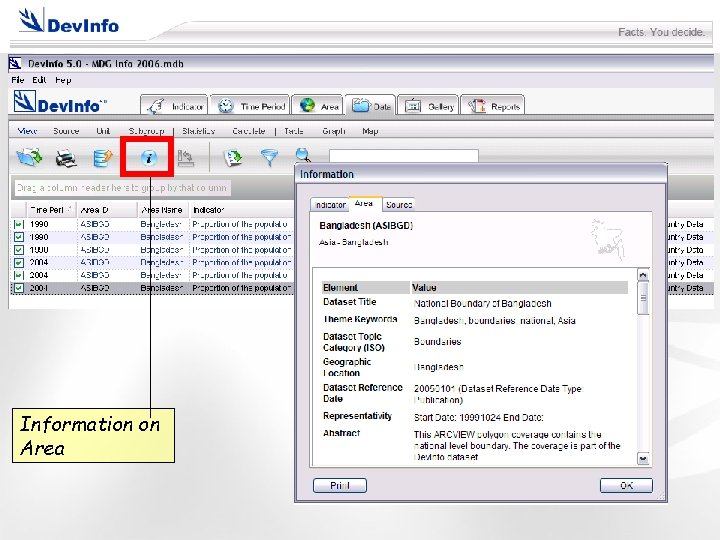720x540 pixels.
Task: Click the Print button in Information dialog
Action: (340, 485)
